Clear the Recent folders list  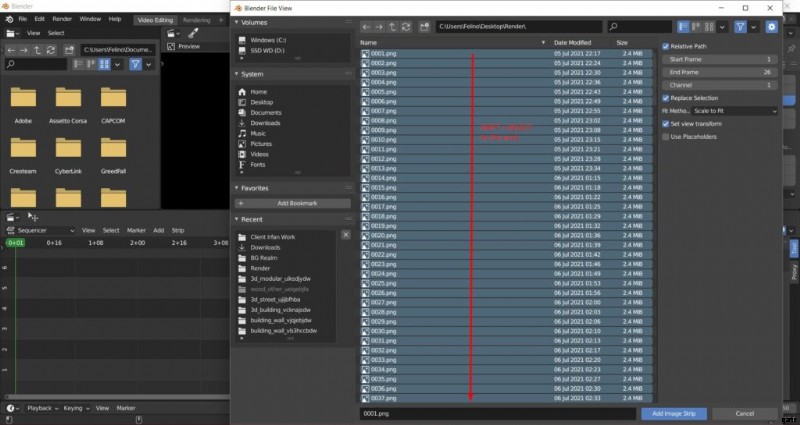tap(346, 235)
